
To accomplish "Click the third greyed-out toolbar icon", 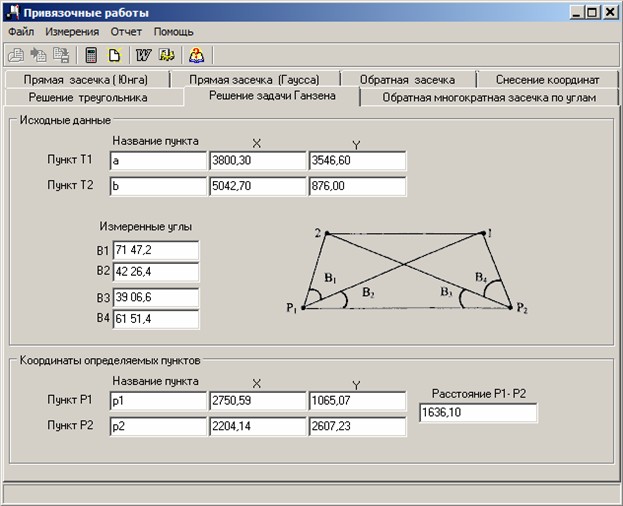I will click(62, 55).
